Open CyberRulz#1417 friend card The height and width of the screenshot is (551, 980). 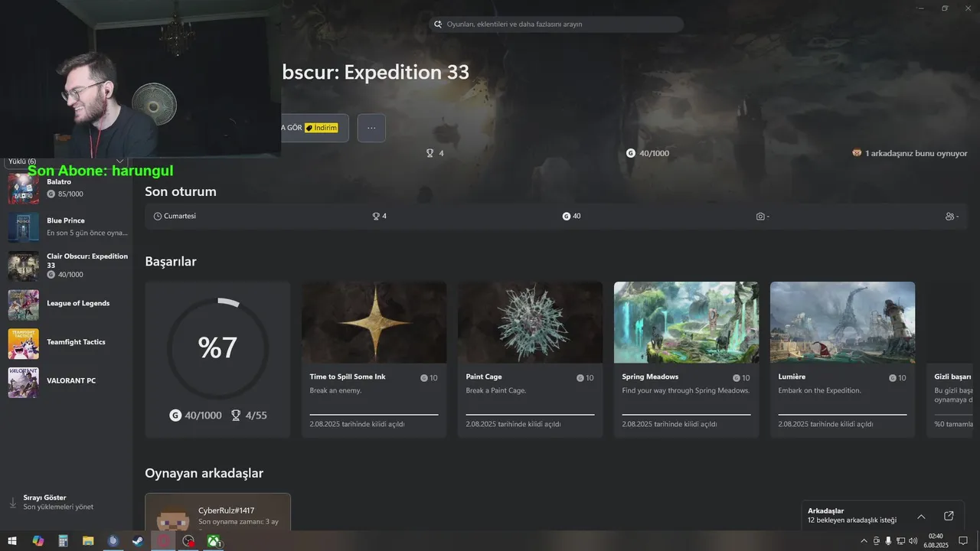point(217,512)
